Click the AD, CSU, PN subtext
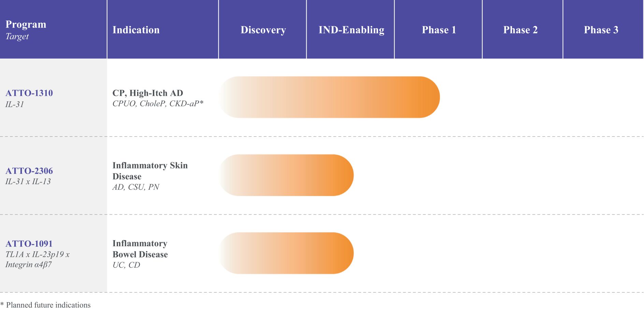644x310 pixels. pos(136,187)
